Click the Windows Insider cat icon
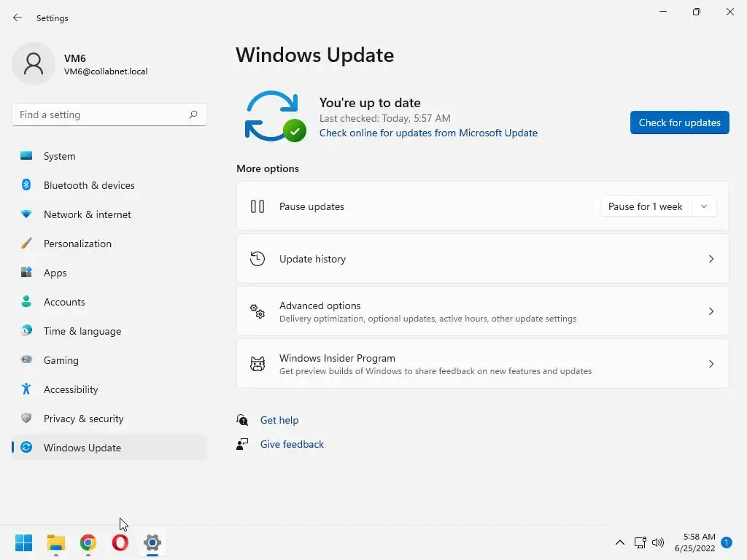 (258, 364)
